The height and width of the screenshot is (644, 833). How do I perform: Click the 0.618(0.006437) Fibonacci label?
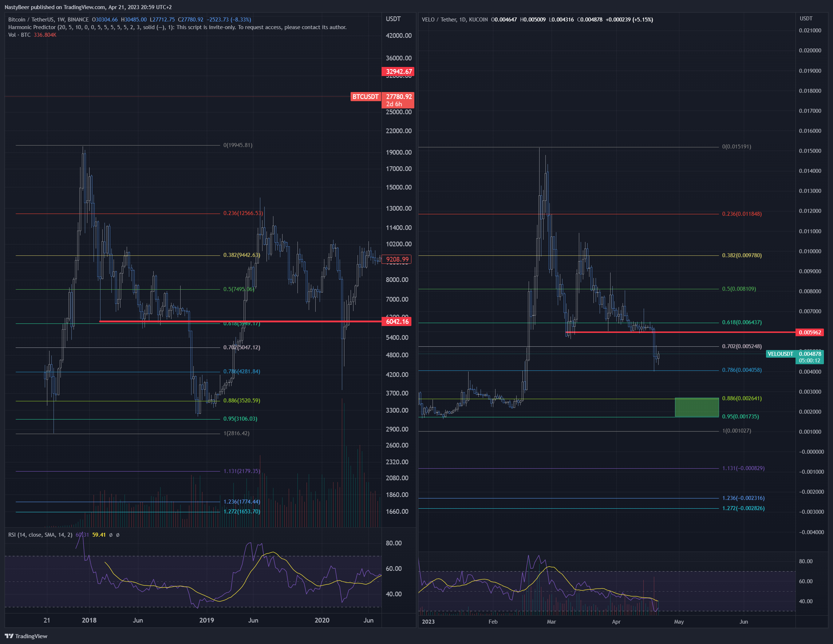(742, 322)
